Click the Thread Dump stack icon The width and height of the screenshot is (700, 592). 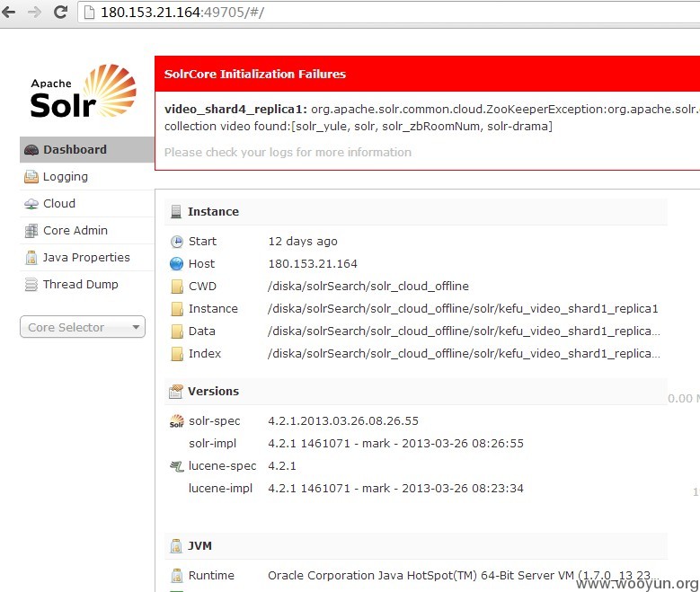[x=31, y=285]
